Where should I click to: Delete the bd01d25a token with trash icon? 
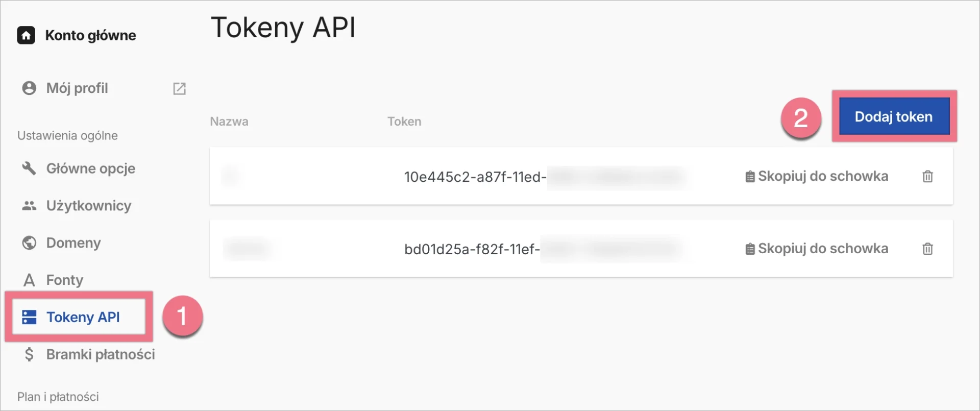pyautogui.click(x=927, y=249)
